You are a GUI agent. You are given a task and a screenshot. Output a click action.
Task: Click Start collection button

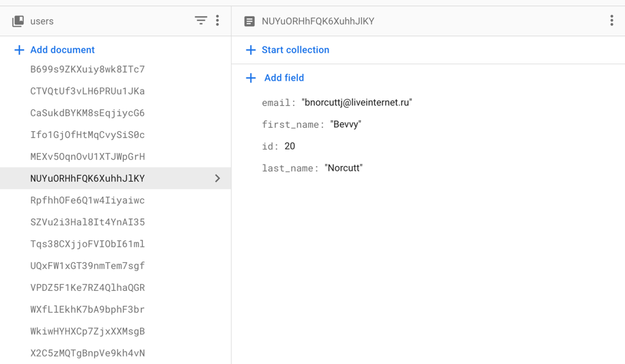click(295, 50)
